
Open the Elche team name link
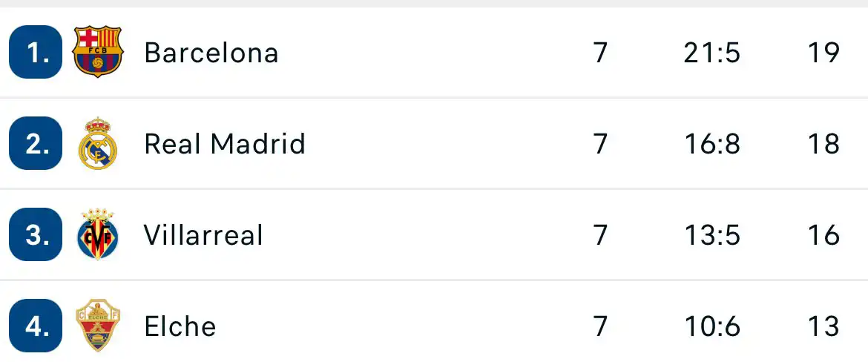(180, 326)
